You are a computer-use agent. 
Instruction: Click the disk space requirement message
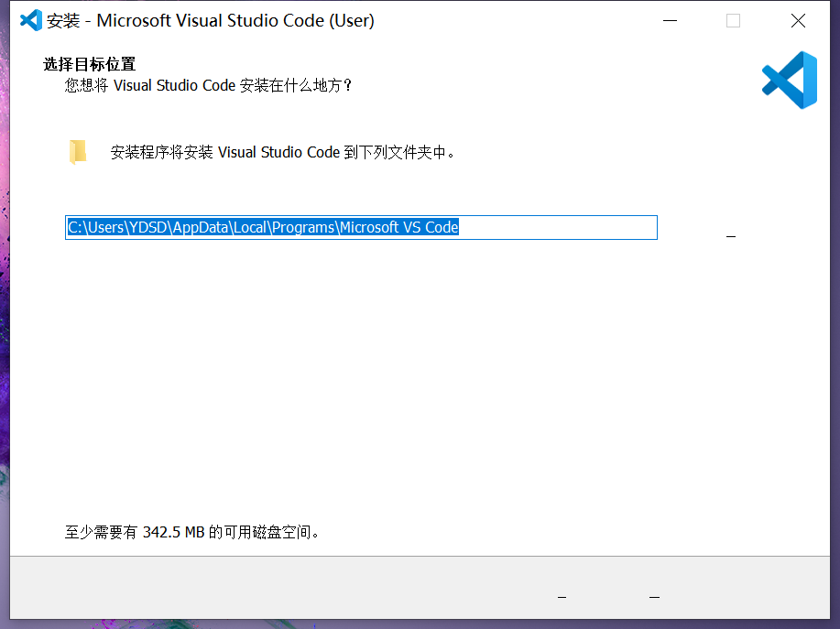(191, 532)
